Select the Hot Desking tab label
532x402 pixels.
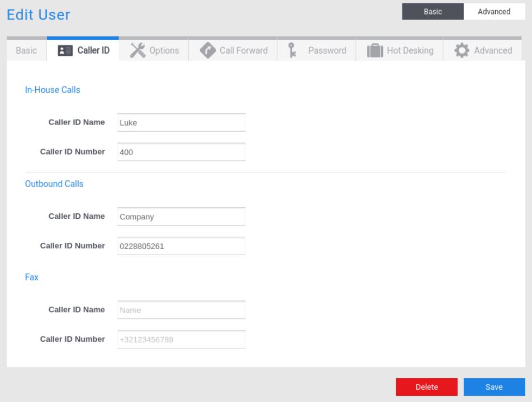[410, 51]
